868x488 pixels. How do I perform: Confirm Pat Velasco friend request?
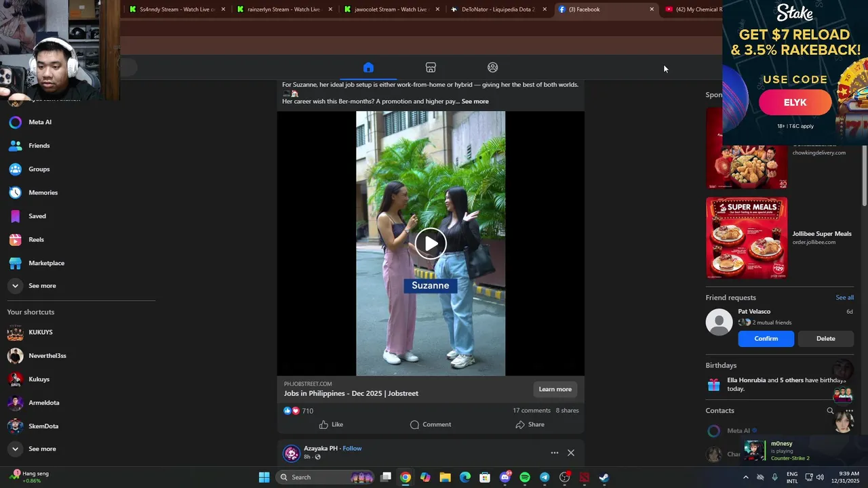(x=766, y=339)
